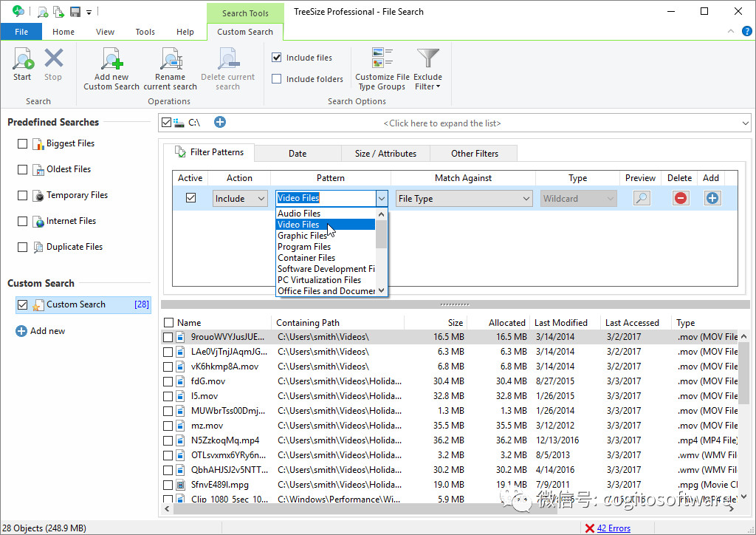756x535 pixels.
Task: Uncheck the Custom Search checkbox
Action: click(22, 305)
